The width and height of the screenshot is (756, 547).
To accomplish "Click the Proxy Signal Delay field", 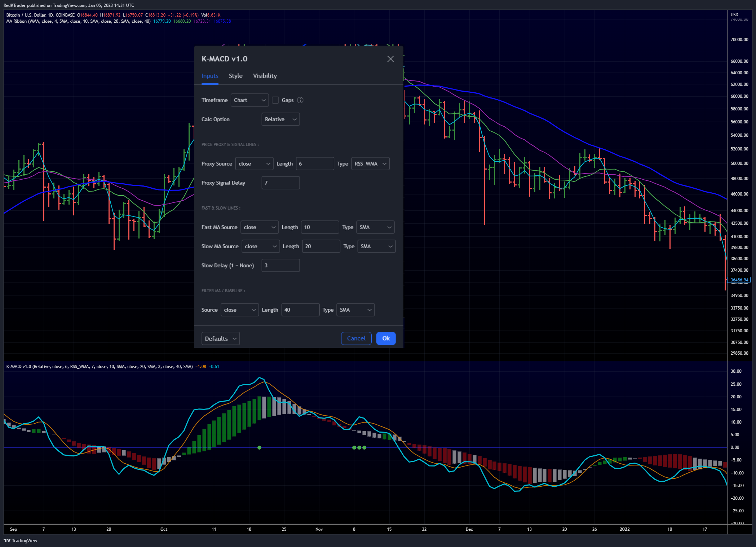I will pyautogui.click(x=280, y=183).
